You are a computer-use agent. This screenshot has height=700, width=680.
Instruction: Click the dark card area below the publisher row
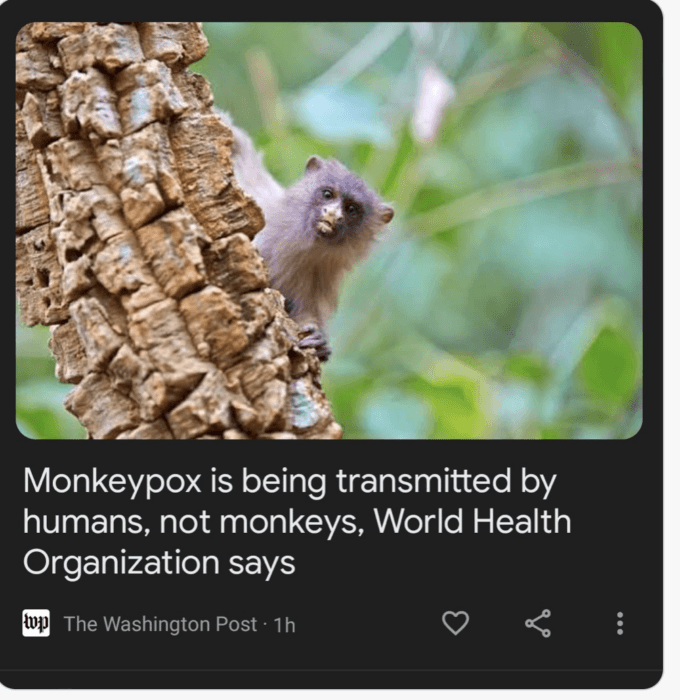coord(330,656)
